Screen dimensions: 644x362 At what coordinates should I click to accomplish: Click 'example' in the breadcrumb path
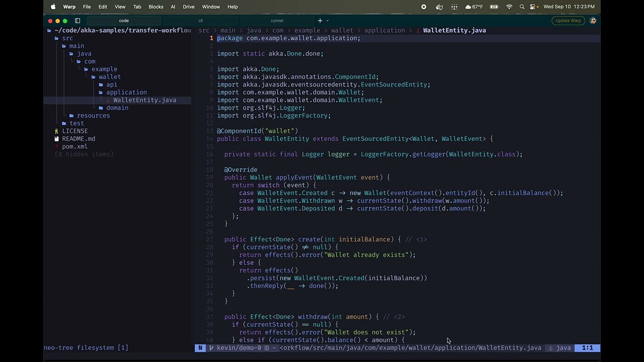[x=307, y=30]
